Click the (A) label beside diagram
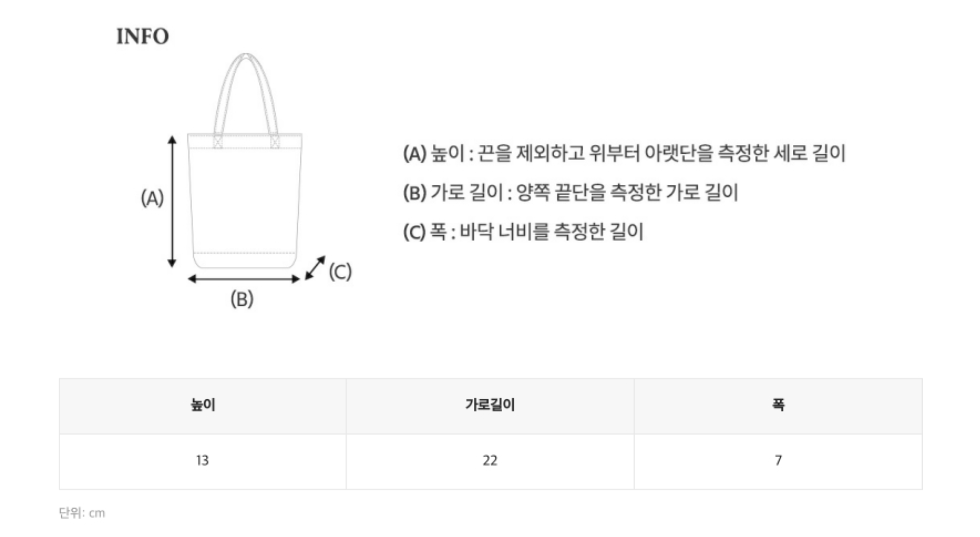This screenshot has width=980, height=537. pos(152,198)
